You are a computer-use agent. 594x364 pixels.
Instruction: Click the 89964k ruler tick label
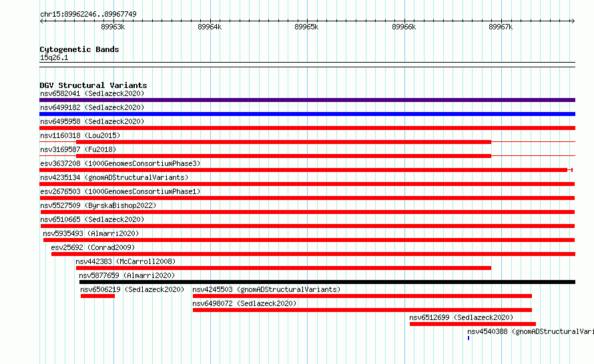coord(210,27)
